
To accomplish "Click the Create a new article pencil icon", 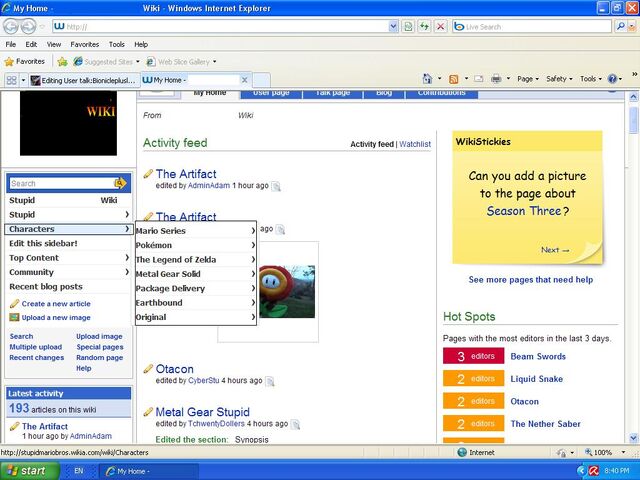I will 14,304.
